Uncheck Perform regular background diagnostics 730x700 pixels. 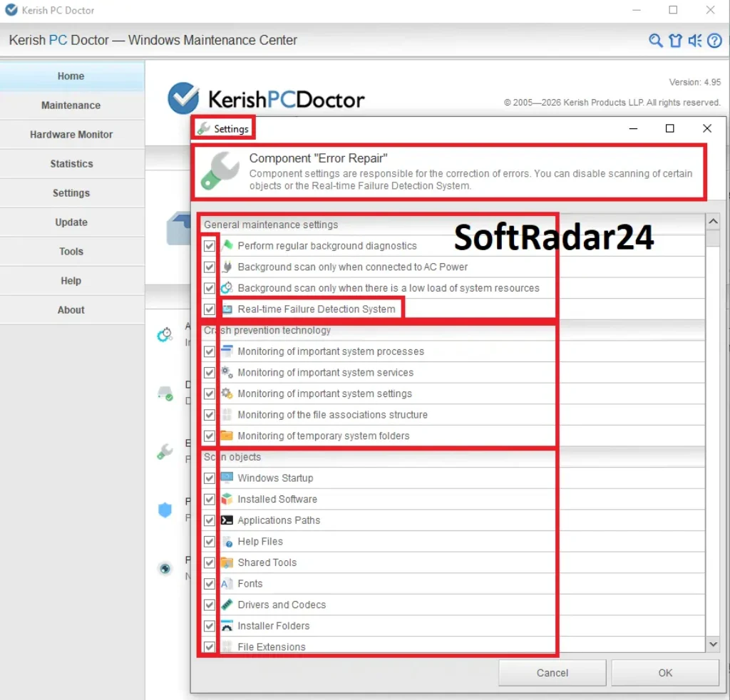point(210,246)
